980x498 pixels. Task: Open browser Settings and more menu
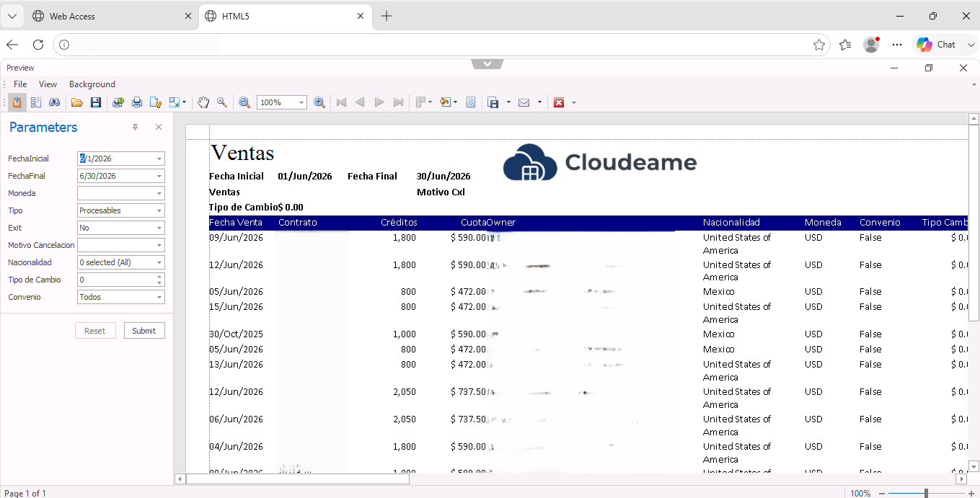click(897, 45)
